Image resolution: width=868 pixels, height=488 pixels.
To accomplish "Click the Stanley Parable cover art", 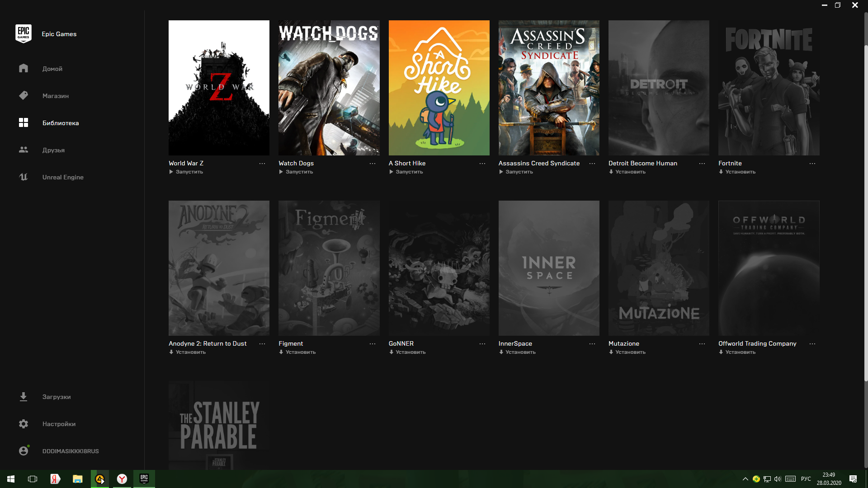I will [x=219, y=425].
